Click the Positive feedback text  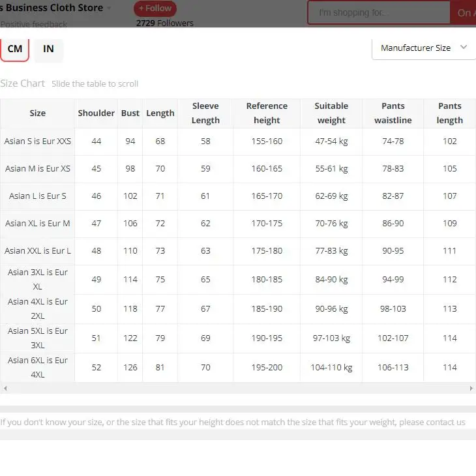point(33,24)
